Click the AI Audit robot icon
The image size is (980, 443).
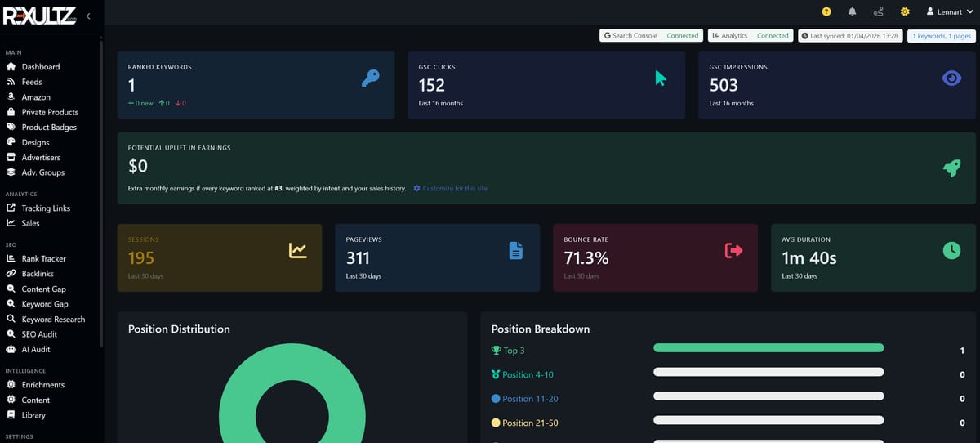[x=11, y=349]
